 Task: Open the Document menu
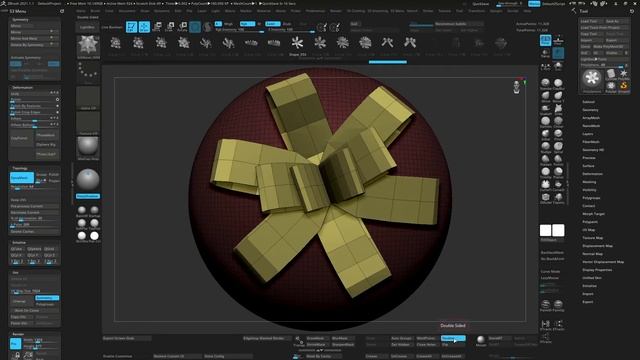(x=127, y=11)
